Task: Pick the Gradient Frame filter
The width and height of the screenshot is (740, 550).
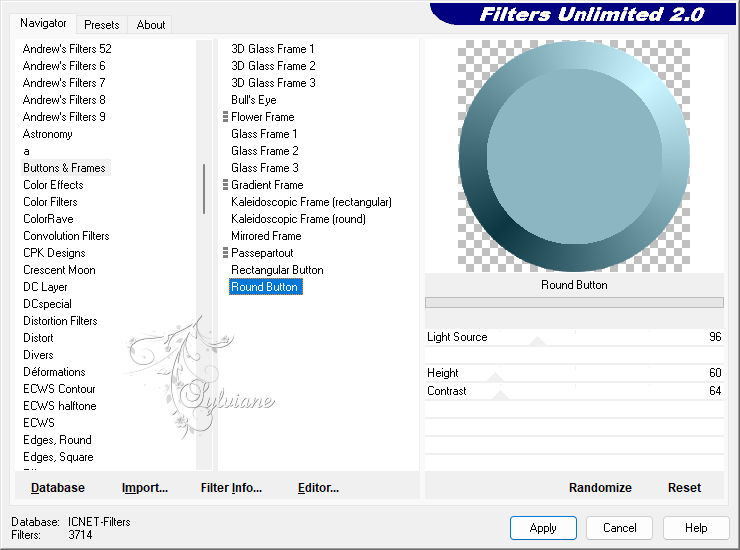Action: point(267,185)
